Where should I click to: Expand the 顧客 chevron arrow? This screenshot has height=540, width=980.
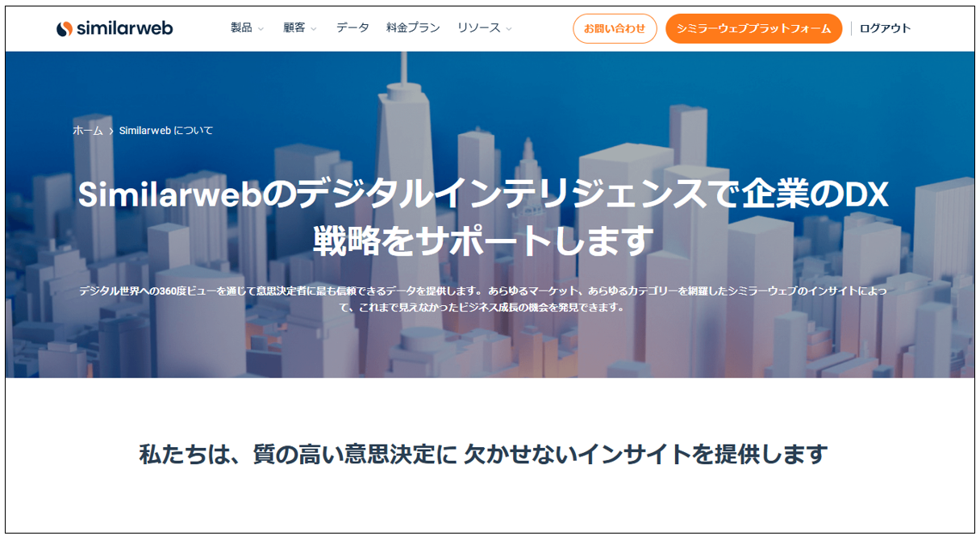pos(314,29)
